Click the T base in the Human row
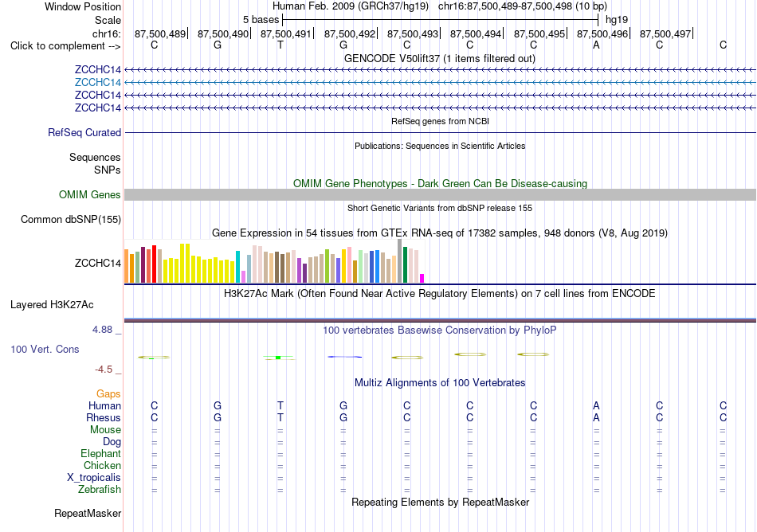757x532 pixels. (x=280, y=405)
